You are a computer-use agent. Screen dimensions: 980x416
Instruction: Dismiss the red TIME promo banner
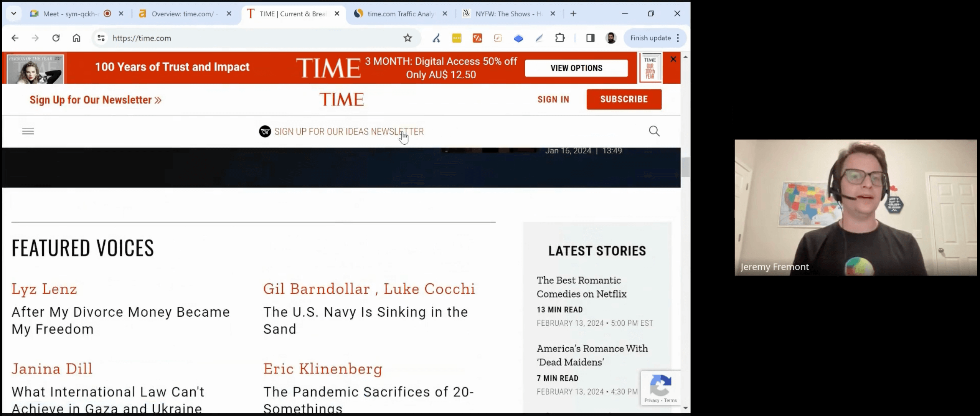(x=673, y=59)
